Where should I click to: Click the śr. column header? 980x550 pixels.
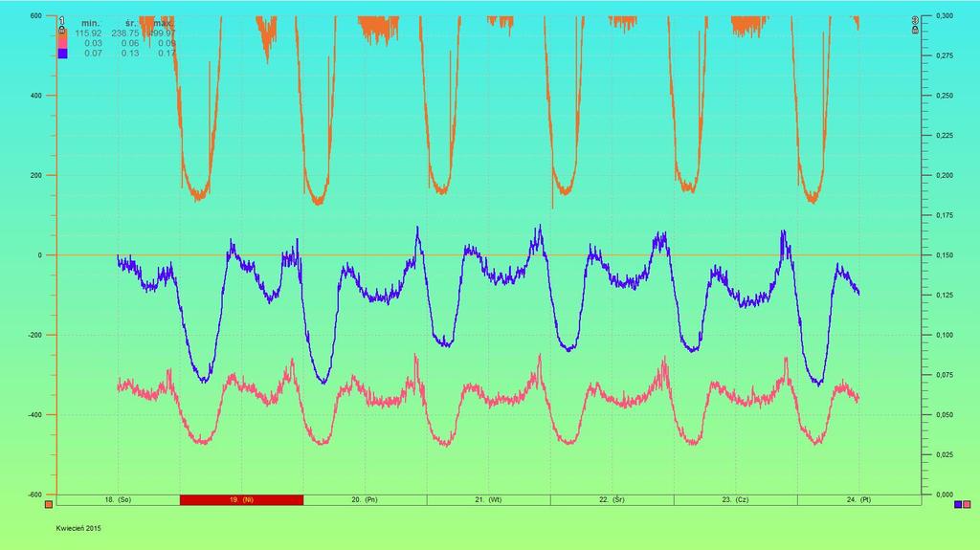pos(130,23)
